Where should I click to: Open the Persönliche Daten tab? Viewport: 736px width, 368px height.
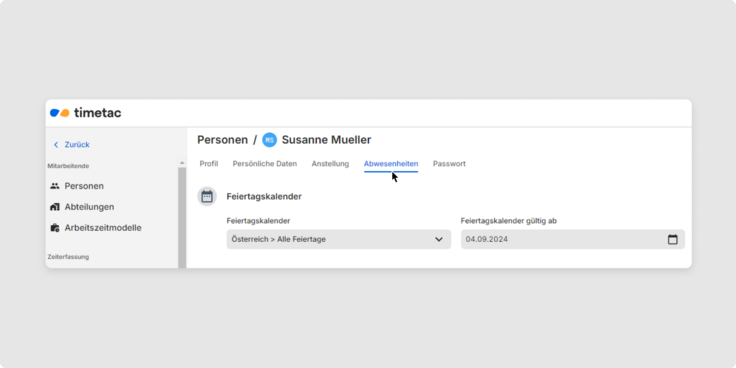[x=265, y=164]
